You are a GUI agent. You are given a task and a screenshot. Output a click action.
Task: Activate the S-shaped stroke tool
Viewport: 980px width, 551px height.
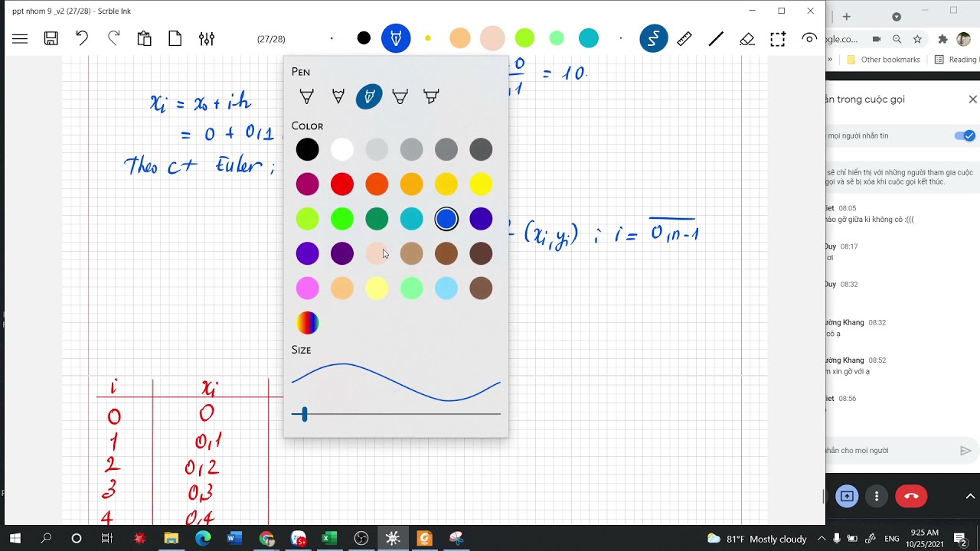tap(654, 38)
